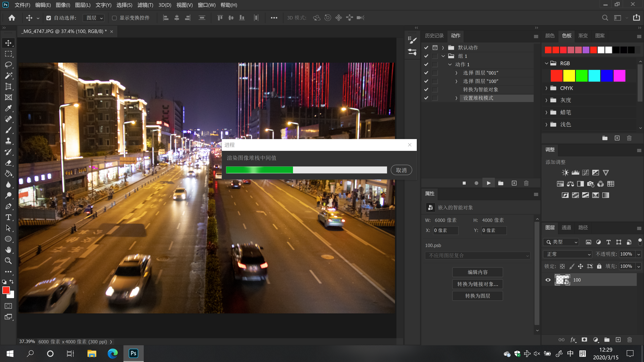Toggle the Default Actions set checkmark
The width and height of the screenshot is (644, 362).
click(426, 47)
